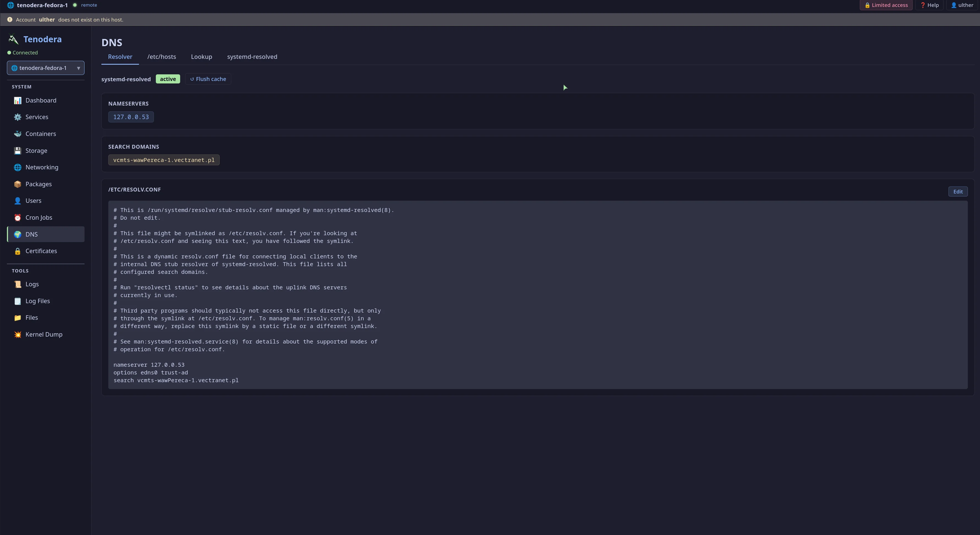Go to Dashboard in the sidebar

pos(46,101)
